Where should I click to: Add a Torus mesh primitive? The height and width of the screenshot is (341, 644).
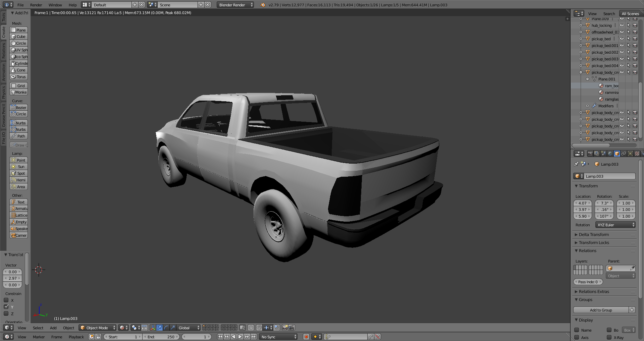[18, 77]
